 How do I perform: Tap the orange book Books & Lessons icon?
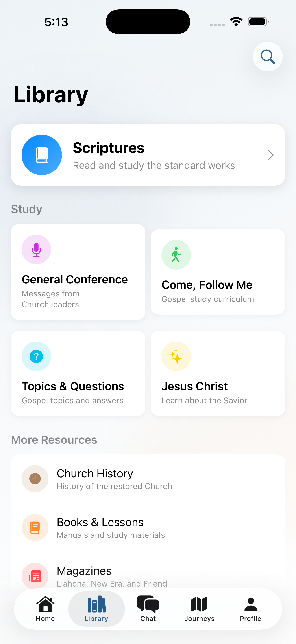(35, 527)
